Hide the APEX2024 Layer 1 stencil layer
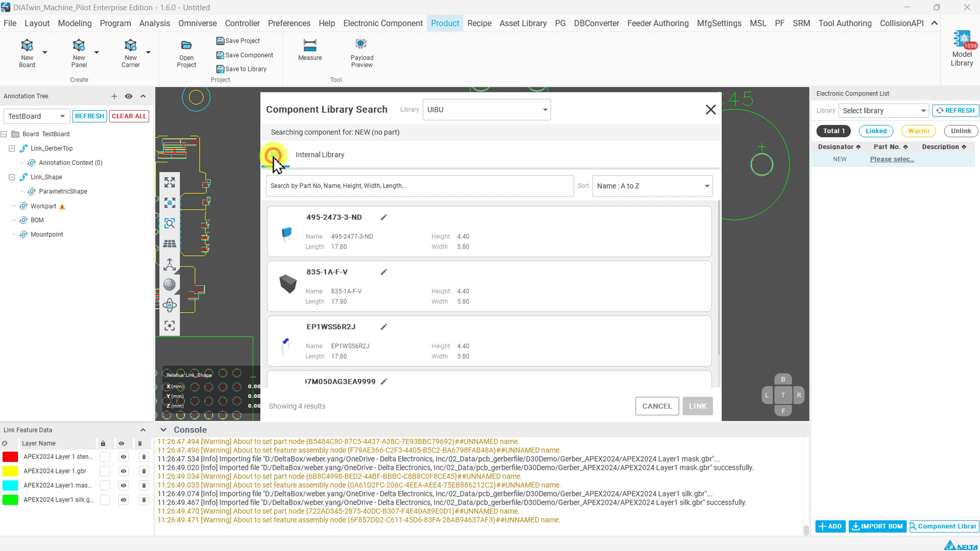 [x=123, y=457]
